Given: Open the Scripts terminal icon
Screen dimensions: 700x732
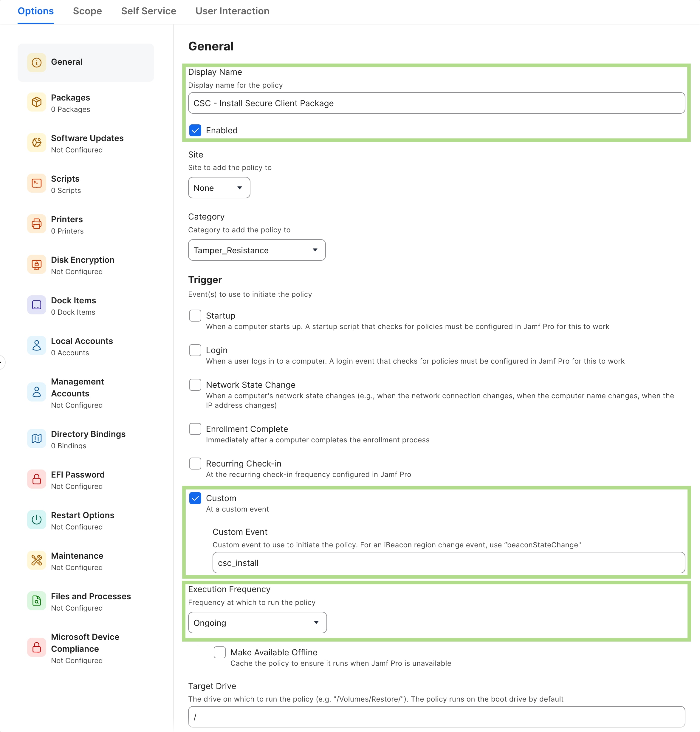Looking at the screenshot, I should coord(37,183).
